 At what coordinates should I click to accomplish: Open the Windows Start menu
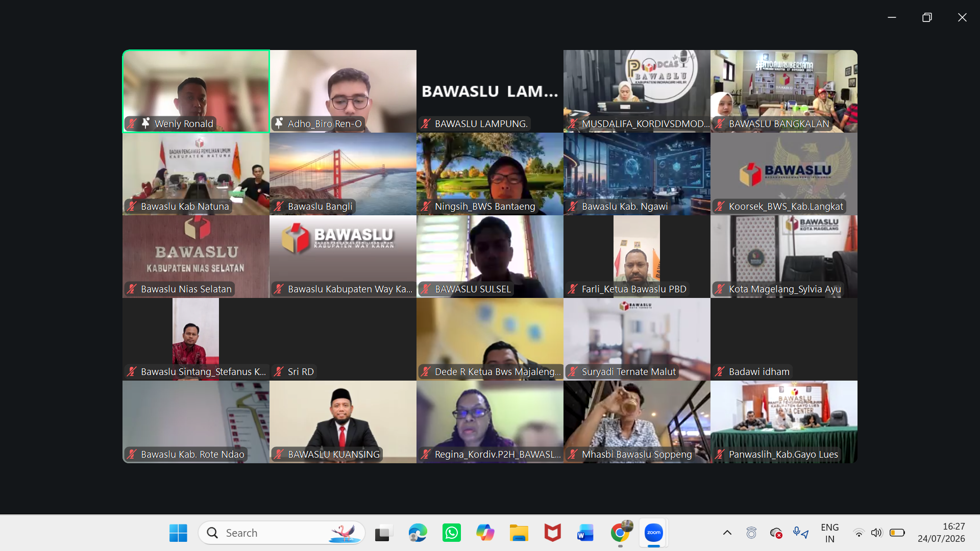pyautogui.click(x=178, y=533)
